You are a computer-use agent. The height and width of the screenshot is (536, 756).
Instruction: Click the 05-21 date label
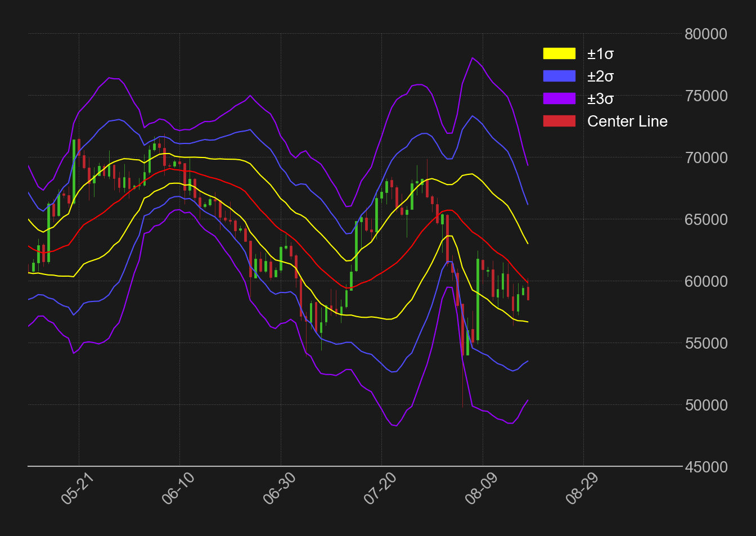point(77,488)
